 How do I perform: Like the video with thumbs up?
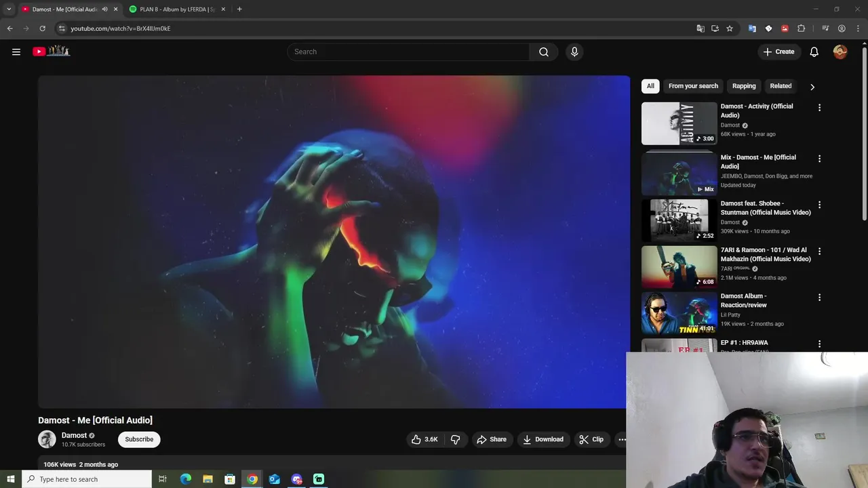pyautogui.click(x=425, y=439)
